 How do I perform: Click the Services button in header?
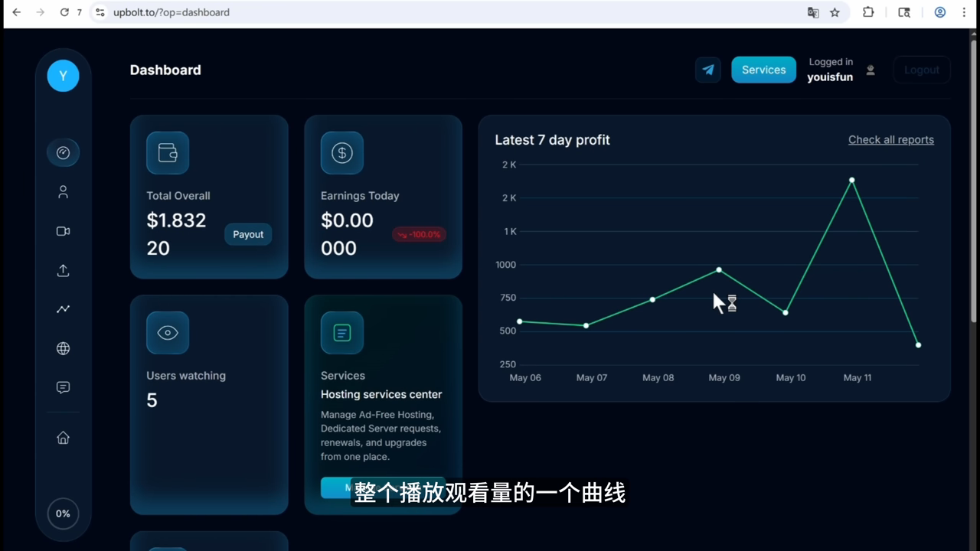pyautogui.click(x=763, y=70)
